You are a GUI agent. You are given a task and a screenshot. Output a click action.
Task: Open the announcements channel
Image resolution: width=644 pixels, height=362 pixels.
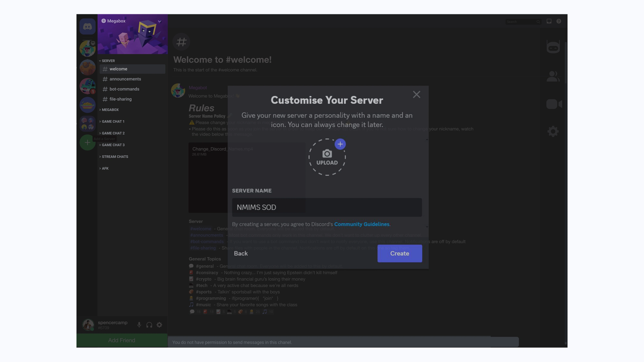coord(125,79)
